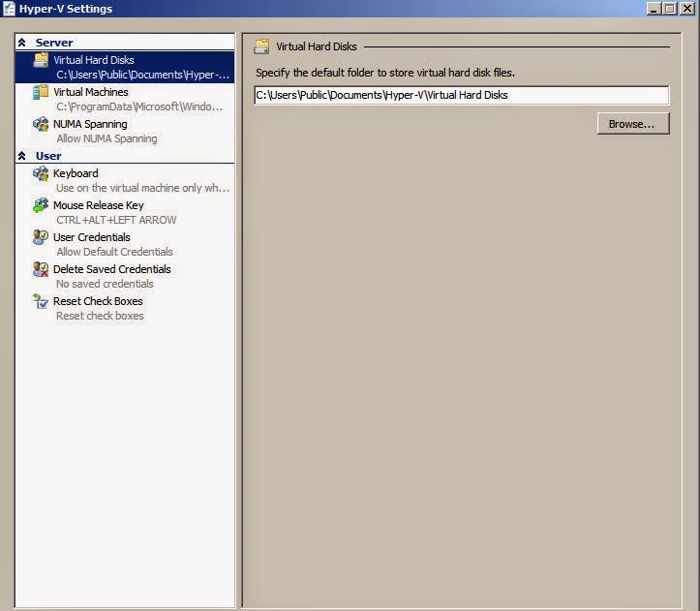Image resolution: width=700 pixels, height=611 pixels.
Task: Click 'C:\ProgramData\Microsoft\Windo...' path text
Action: tap(139, 107)
